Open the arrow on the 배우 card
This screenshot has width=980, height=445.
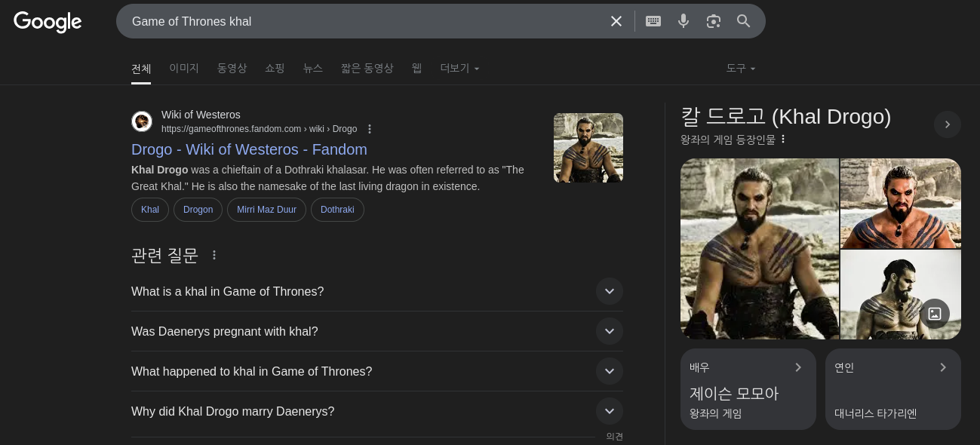coord(798,367)
